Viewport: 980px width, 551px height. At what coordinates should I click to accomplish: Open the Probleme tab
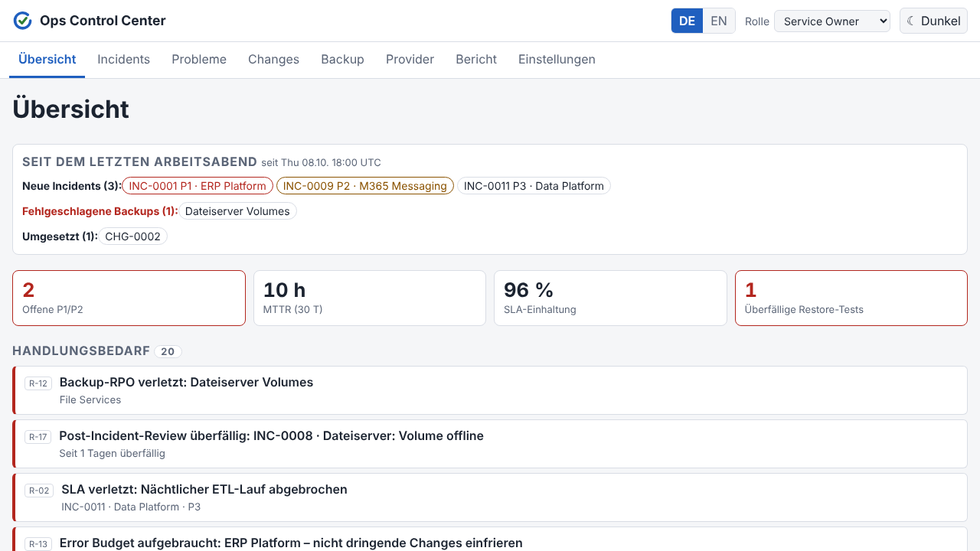tap(199, 59)
